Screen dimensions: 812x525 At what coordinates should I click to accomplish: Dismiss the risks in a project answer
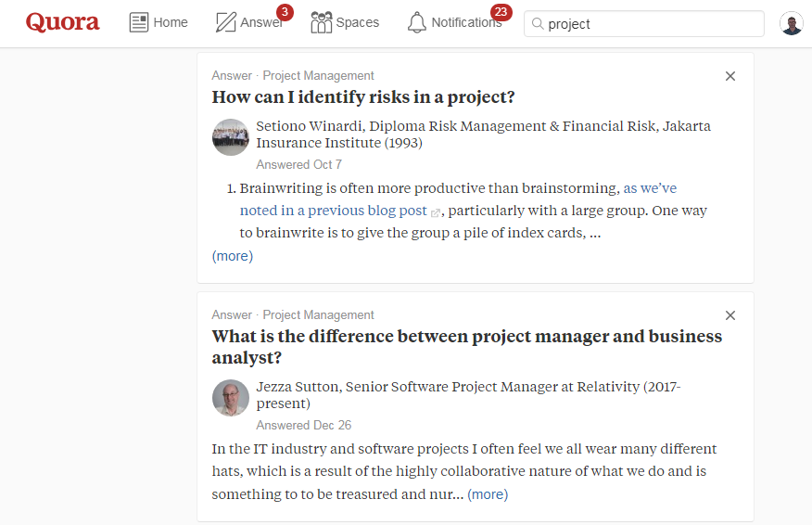(730, 76)
